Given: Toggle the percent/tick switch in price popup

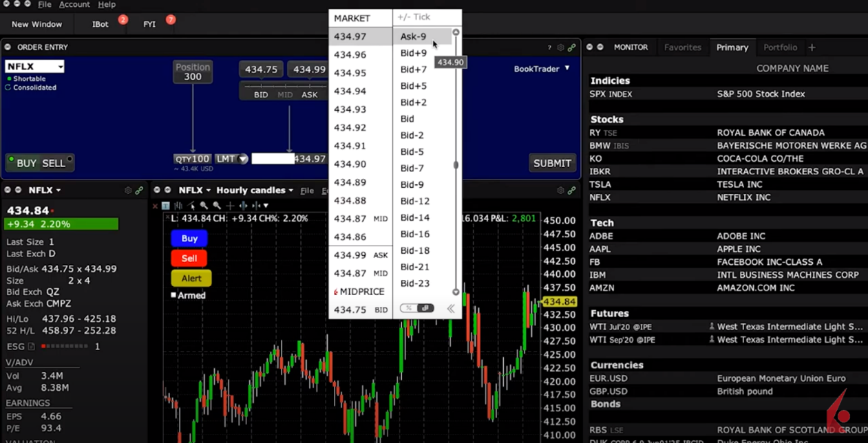Looking at the screenshot, I should [x=417, y=308].
